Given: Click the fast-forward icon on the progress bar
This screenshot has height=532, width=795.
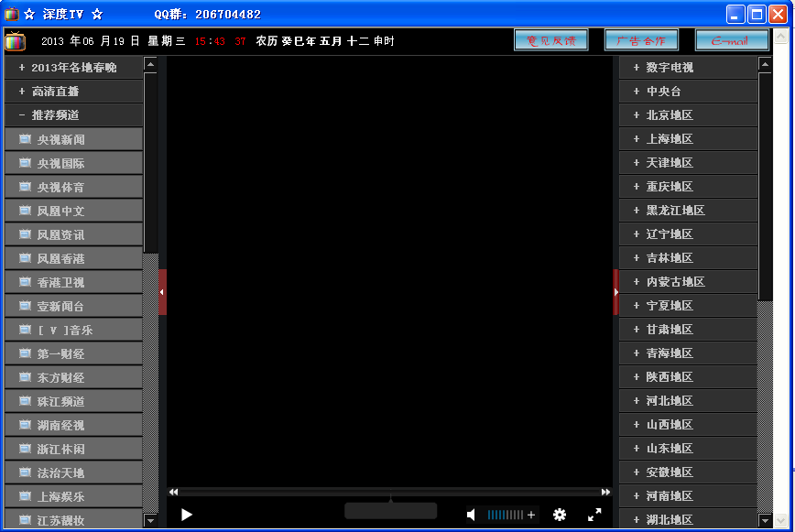Looking at the screenshot, I should click(606, 492).
